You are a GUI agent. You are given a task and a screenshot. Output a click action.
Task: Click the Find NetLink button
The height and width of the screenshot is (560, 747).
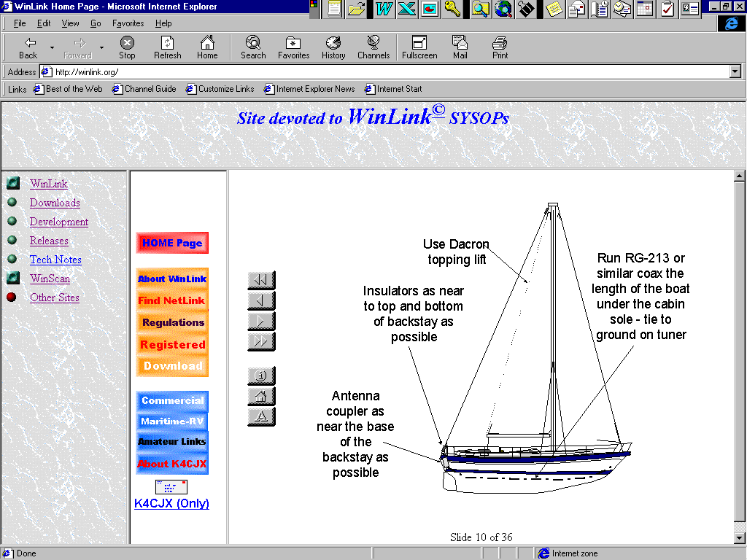coord(172,300)
